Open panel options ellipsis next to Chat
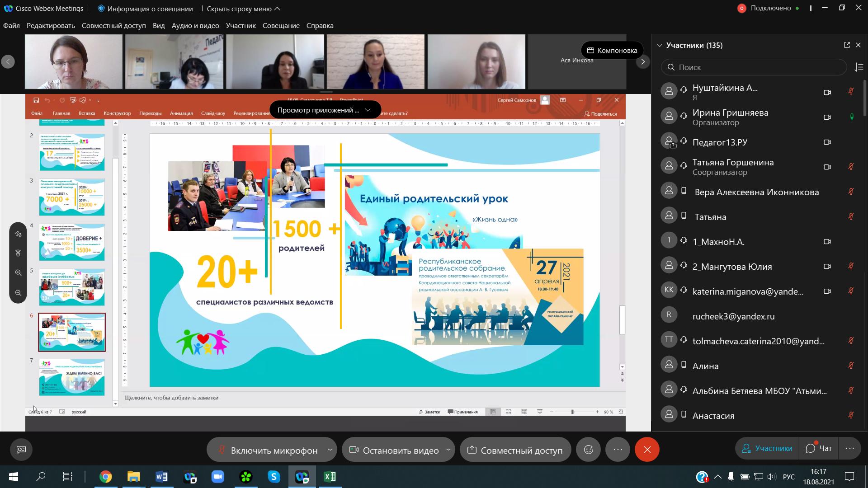This screenshot has height=488, width=868. click(849, 449)
